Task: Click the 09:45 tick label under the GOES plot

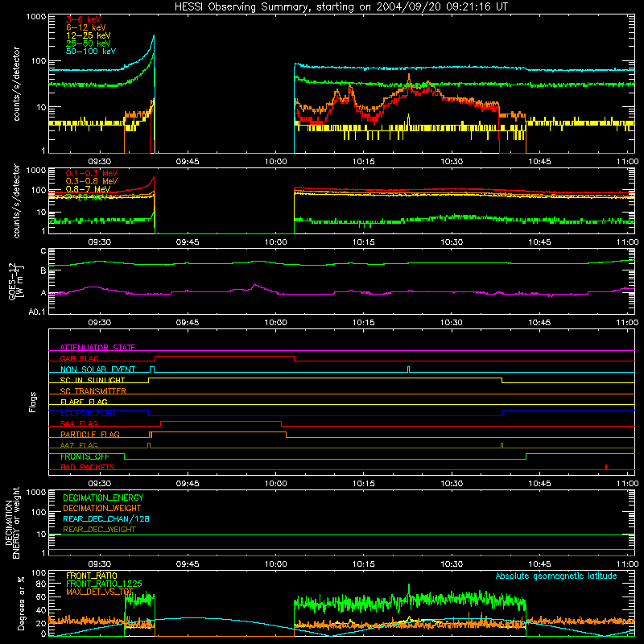Action: 188,323
